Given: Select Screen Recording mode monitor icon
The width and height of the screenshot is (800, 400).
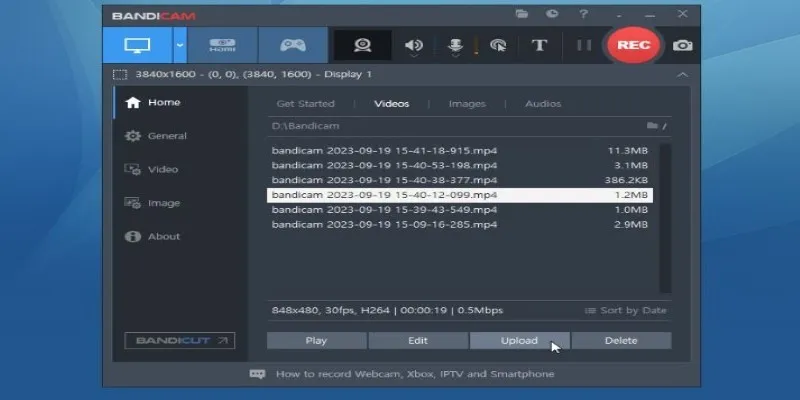Looking at the screenshot, I should click(x=137, y=45).
